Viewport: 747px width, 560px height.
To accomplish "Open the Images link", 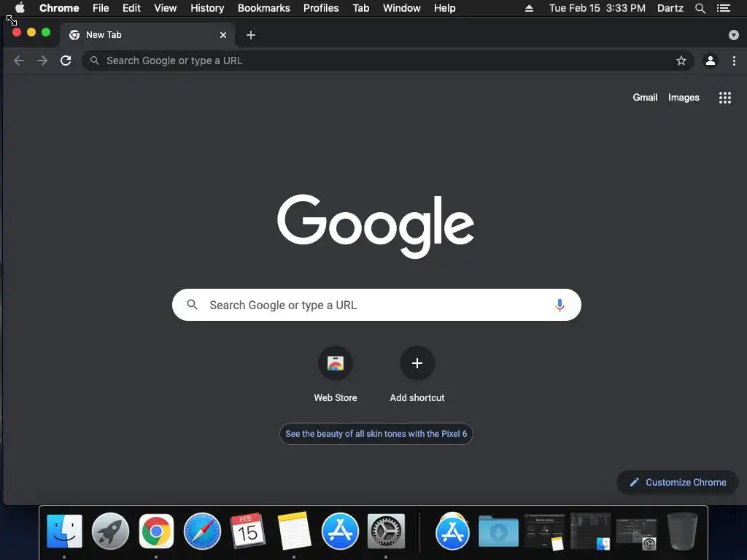I will pos(684,97).
